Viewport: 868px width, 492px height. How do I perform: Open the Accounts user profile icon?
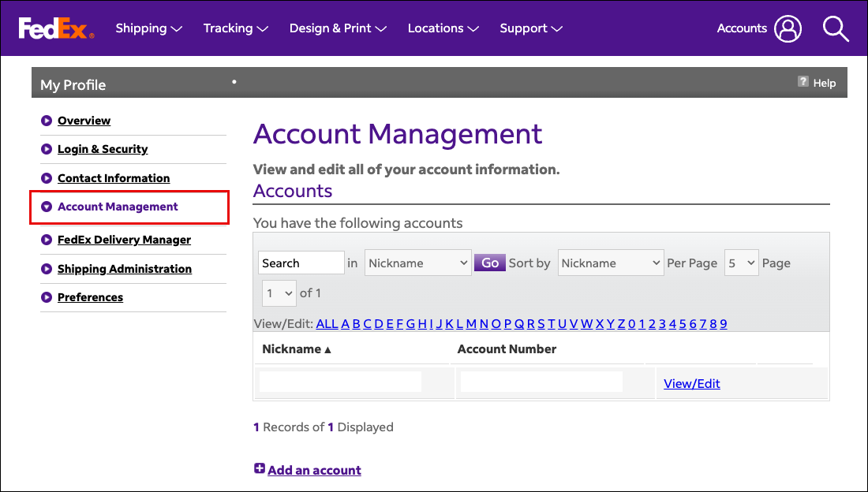pos(787,28)
